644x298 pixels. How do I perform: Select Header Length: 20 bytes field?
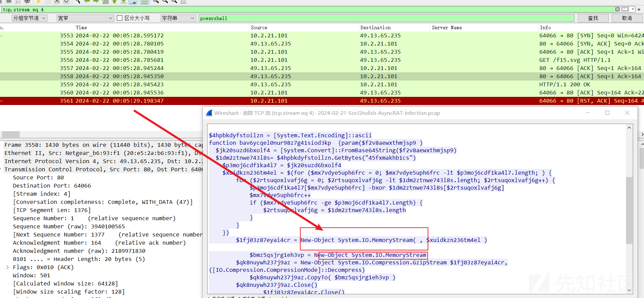79,259
